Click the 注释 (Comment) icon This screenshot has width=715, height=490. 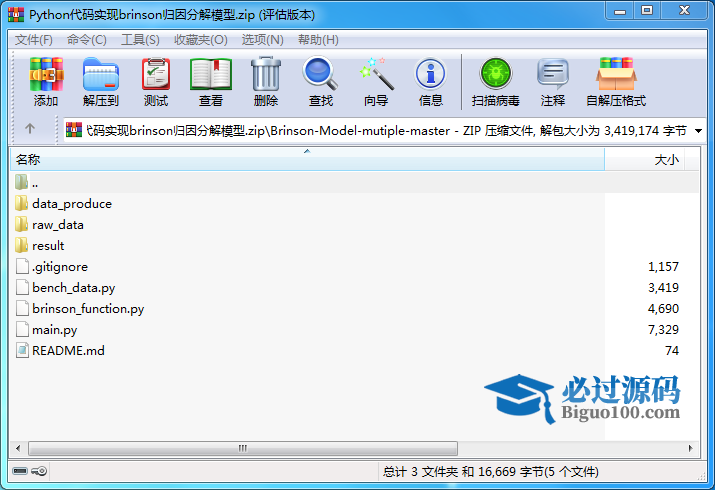coord(553,75)
